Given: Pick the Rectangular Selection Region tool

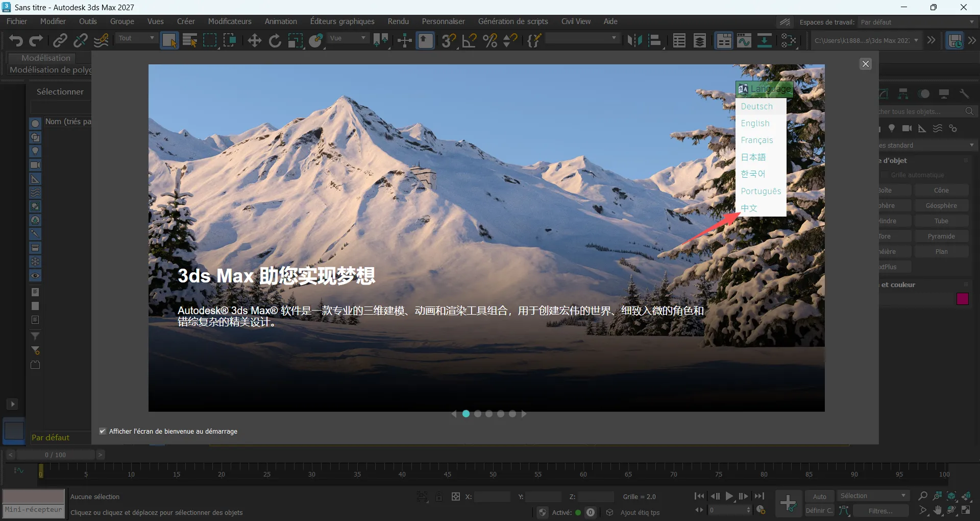Looking at the screenshot, I should 210,40.
